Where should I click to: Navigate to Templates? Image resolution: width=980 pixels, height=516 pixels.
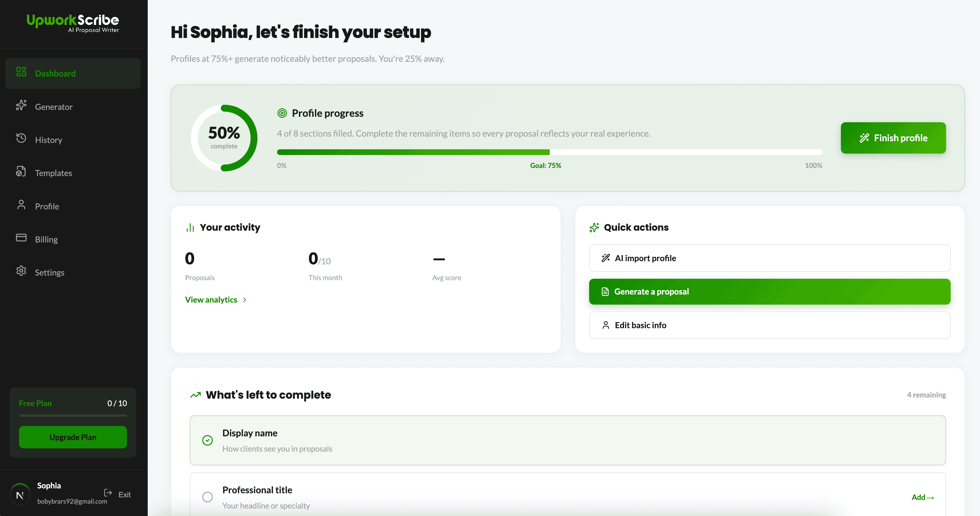(x=73, y=173)
